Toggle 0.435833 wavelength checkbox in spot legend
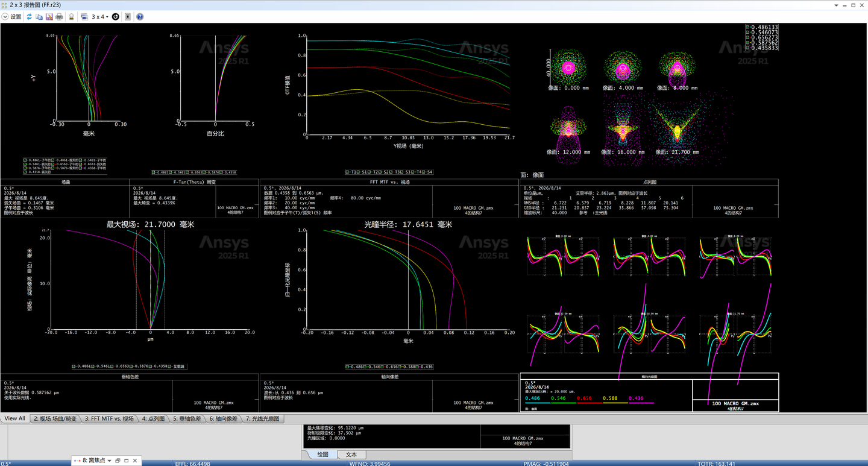 [x=748, y=48]
